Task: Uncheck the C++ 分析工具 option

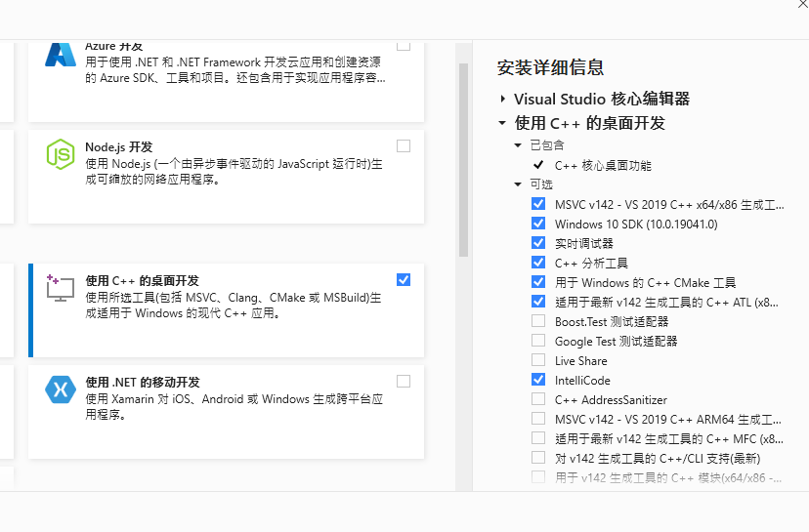Action: click(x=538, y=263)
